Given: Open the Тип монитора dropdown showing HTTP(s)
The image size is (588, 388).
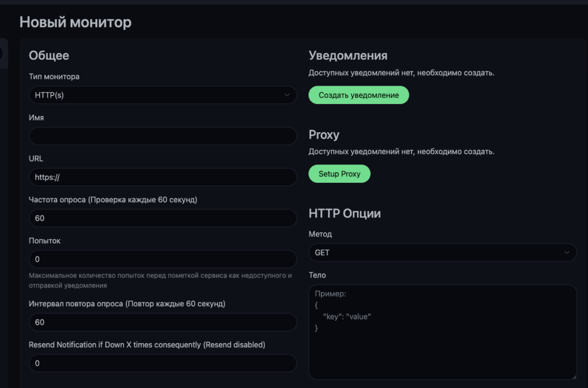Looking at the screenshot, I should (163, 95).
